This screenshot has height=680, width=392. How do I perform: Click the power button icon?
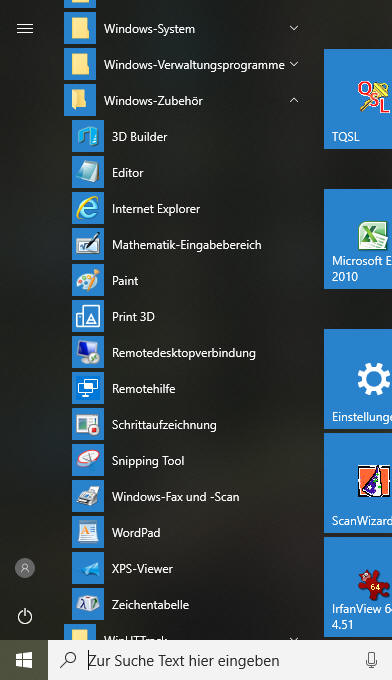pos(25,616)
